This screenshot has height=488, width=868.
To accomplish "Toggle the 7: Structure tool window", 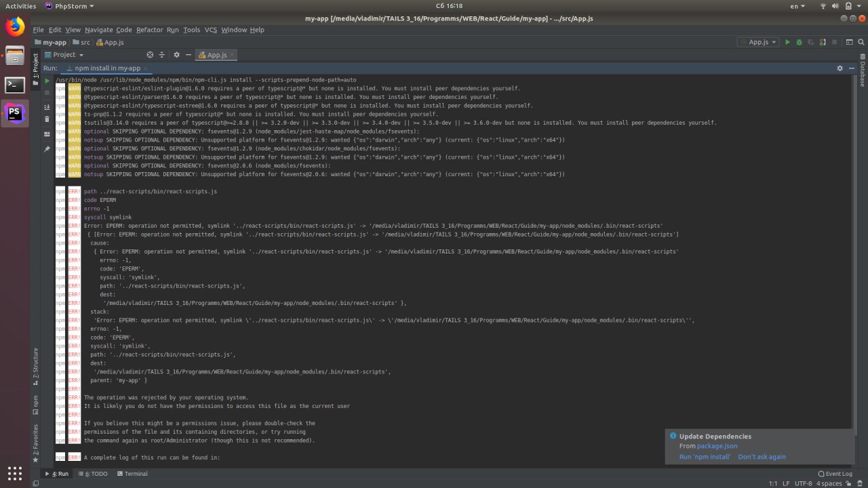I will (x=36, y=367).
